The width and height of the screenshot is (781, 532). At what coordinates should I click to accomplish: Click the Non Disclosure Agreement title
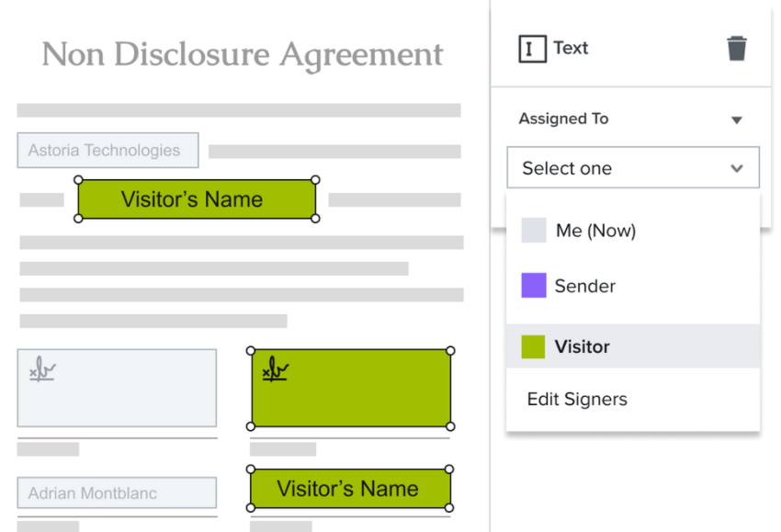coord(243,54)
